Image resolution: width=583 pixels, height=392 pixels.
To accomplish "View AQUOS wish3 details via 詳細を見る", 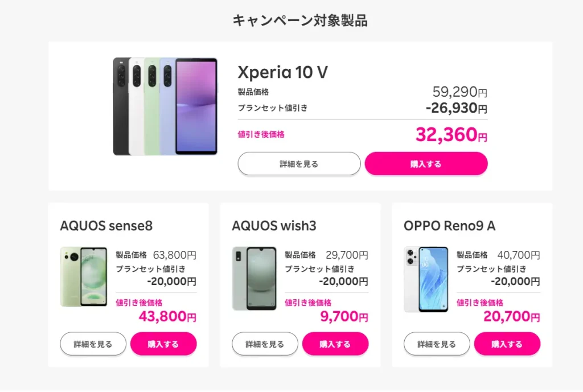I will (265, 344).
